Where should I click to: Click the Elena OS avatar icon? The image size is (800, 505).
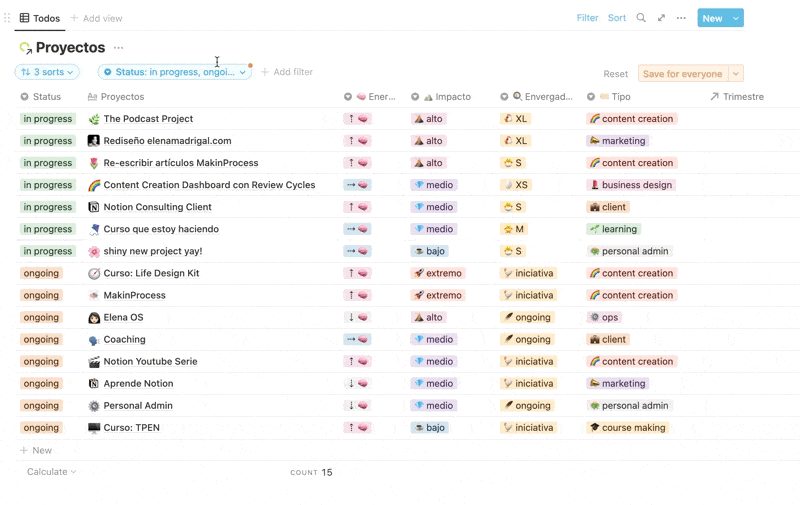click(94, 317)
